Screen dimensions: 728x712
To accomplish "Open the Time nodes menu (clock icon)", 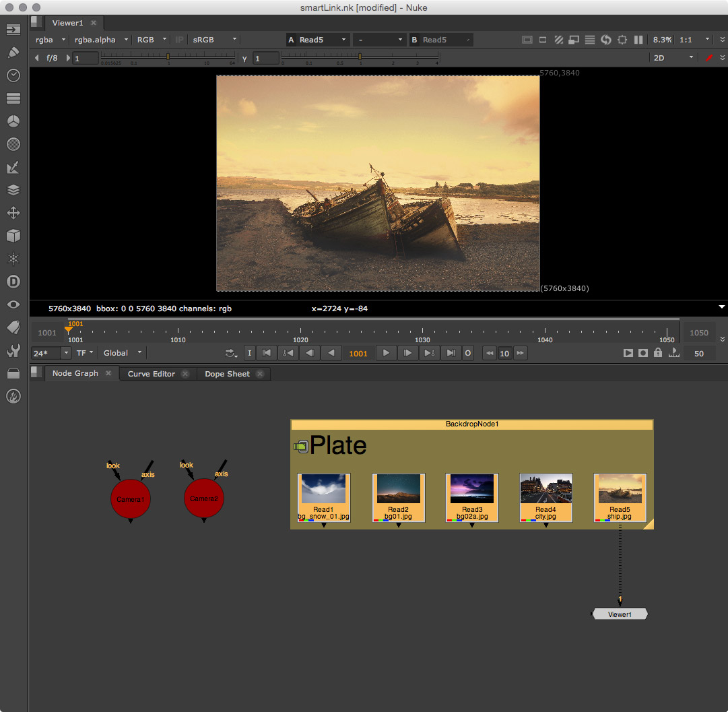I will pyautogui.click(x=13, y=75).
